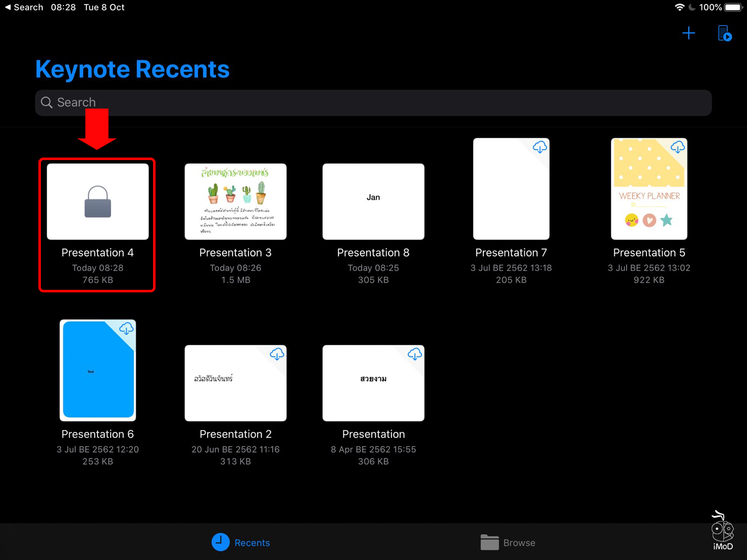The height and width of the screenshot is (560, 747).
Task: Tap the Keynote Recents heading
Action: 132,69
